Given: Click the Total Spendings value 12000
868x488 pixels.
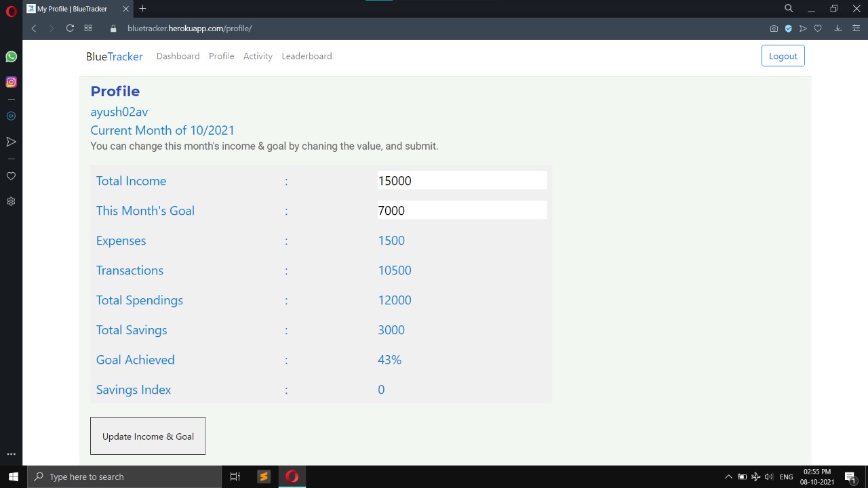Looking at the screenshot, I should click(395, 300).
